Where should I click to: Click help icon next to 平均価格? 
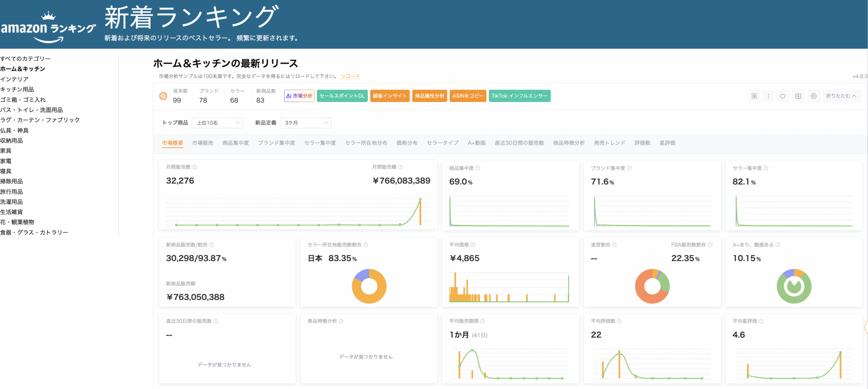[x=473, y=245]
